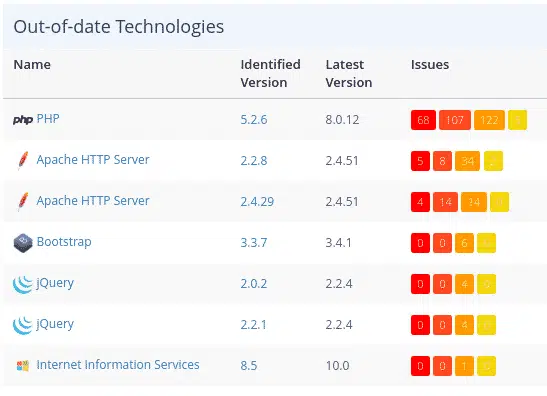Open the PHP technology link
The width and height of the screenshot is (547, 396).
pos(48,119)
